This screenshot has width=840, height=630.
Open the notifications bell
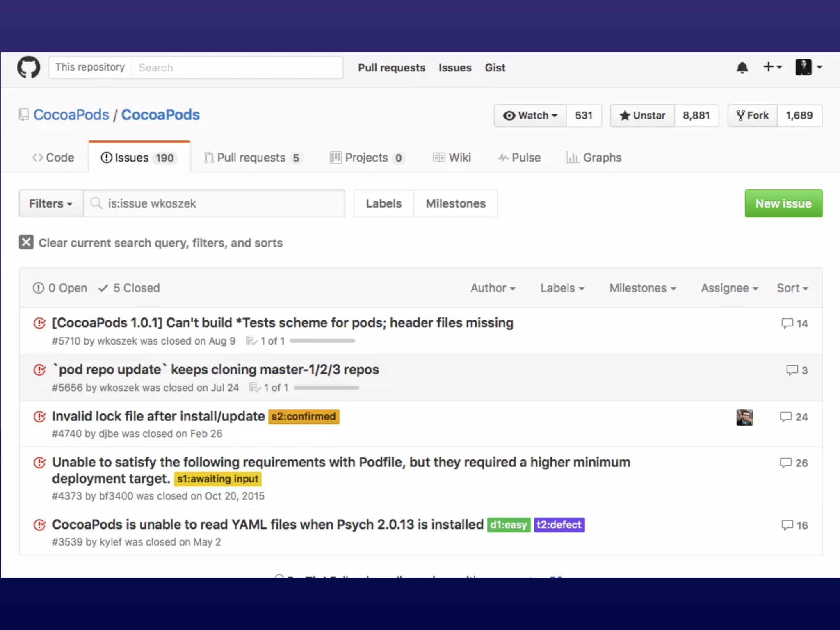point(742,68)
